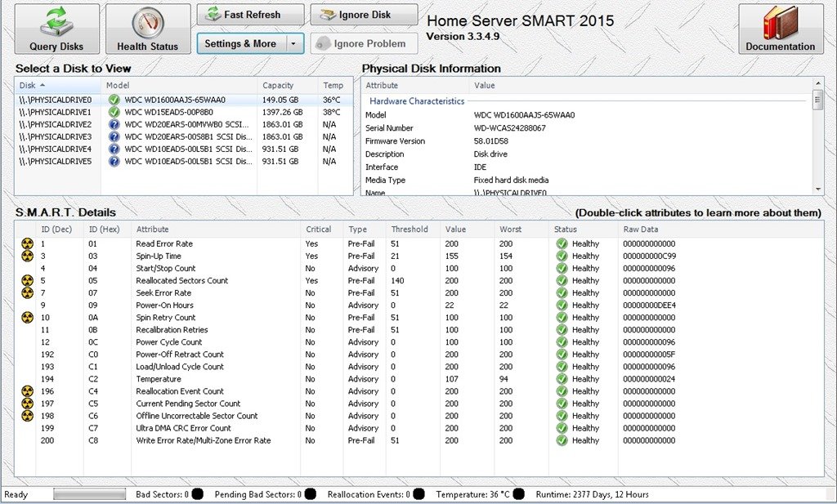Click the Critical column header

tap(322, 230)
